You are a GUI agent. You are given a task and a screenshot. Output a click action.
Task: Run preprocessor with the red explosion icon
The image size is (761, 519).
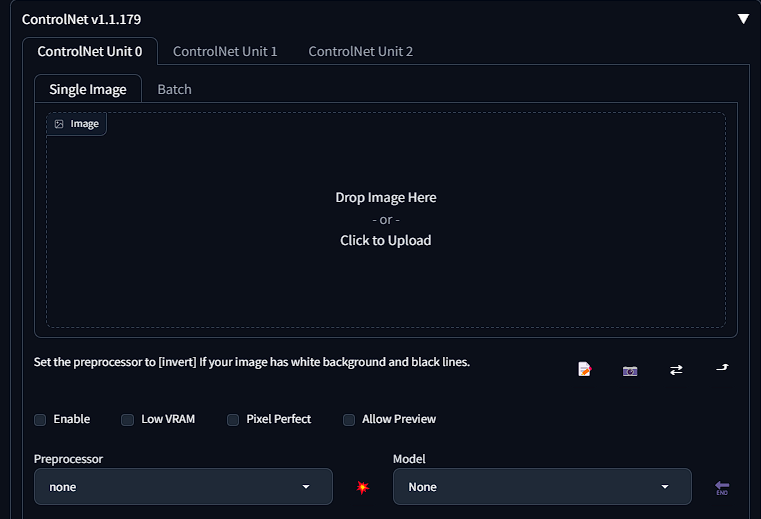click(x=363, y=487)
